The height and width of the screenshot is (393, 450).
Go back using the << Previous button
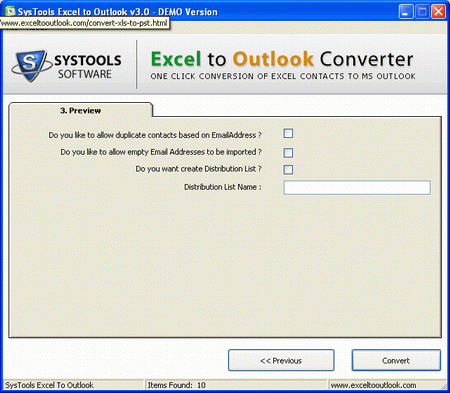point(281,360)
